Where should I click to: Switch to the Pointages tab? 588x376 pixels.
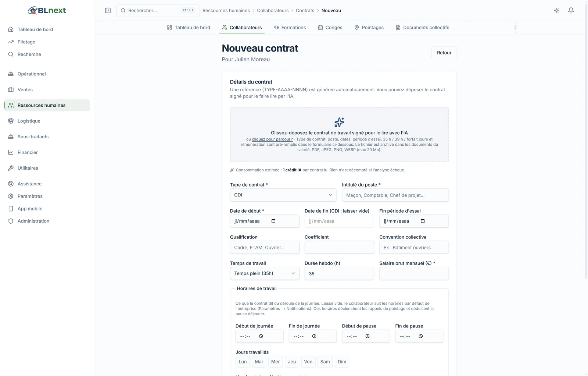tap(369, 28)
